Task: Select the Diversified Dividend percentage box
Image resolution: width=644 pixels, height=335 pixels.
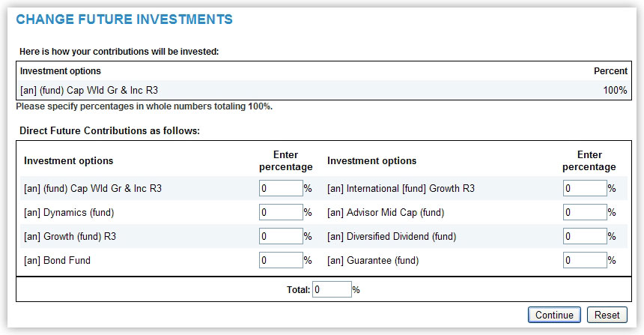Action: pyautogui.click(x=584, y=237)
